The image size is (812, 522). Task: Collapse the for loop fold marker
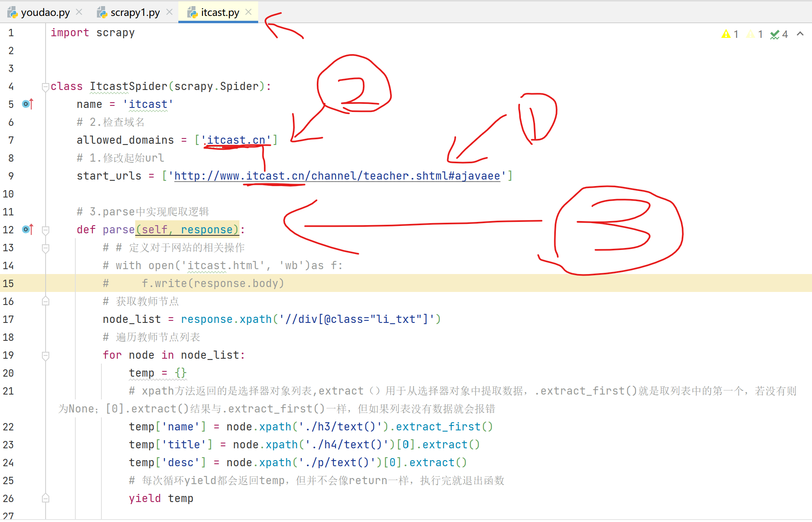click(46, 355)
